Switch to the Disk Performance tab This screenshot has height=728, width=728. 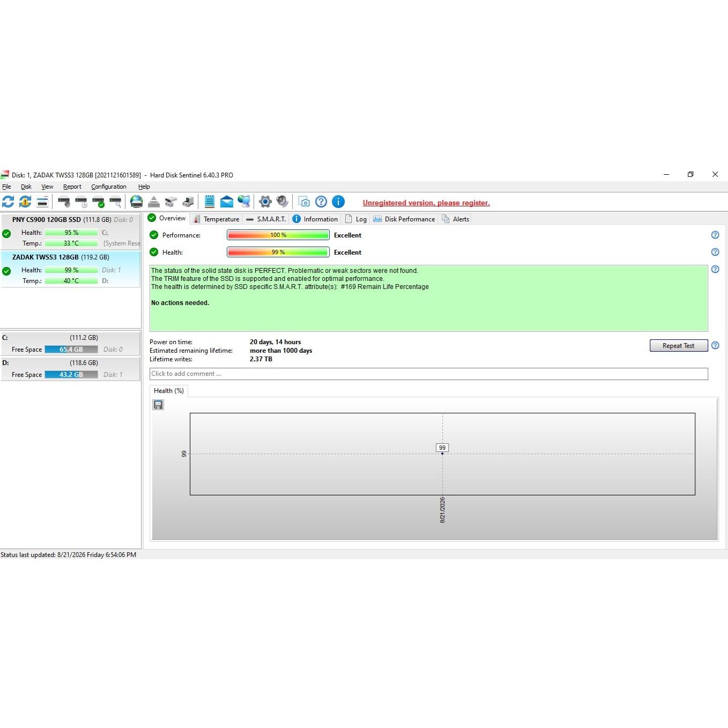point(404,219)
